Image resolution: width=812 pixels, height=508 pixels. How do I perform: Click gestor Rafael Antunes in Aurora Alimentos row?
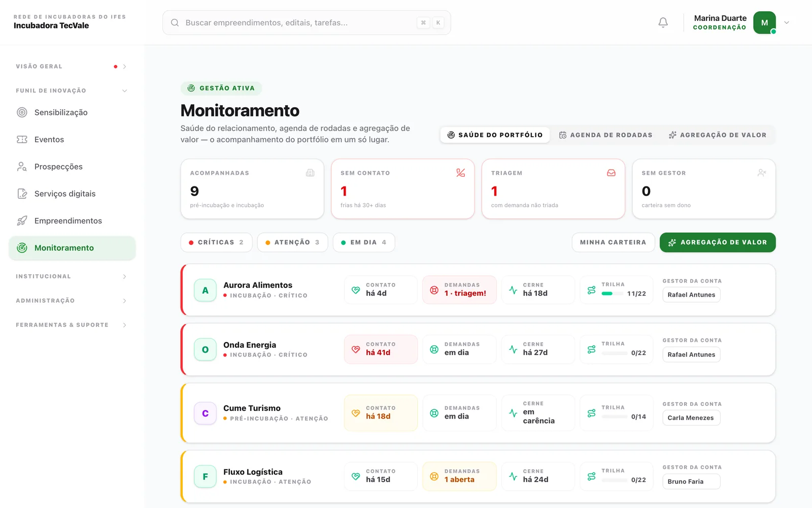coord(691,295)
